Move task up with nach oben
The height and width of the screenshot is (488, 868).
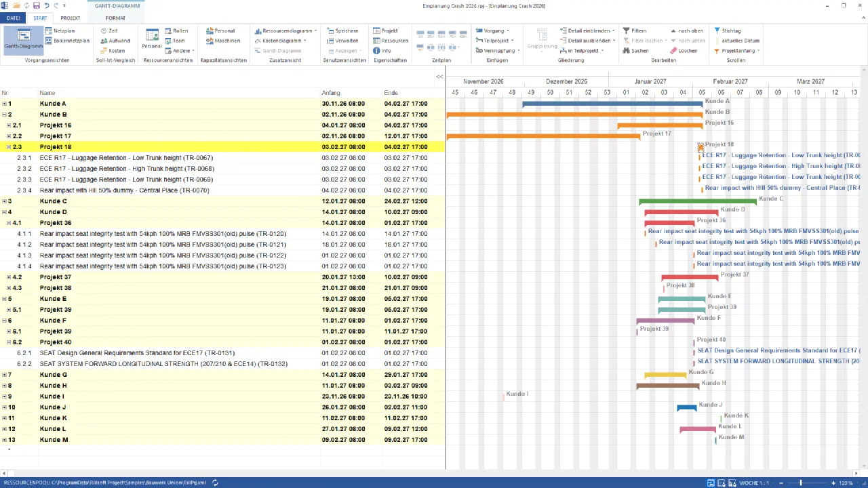[x=686, y=30]
